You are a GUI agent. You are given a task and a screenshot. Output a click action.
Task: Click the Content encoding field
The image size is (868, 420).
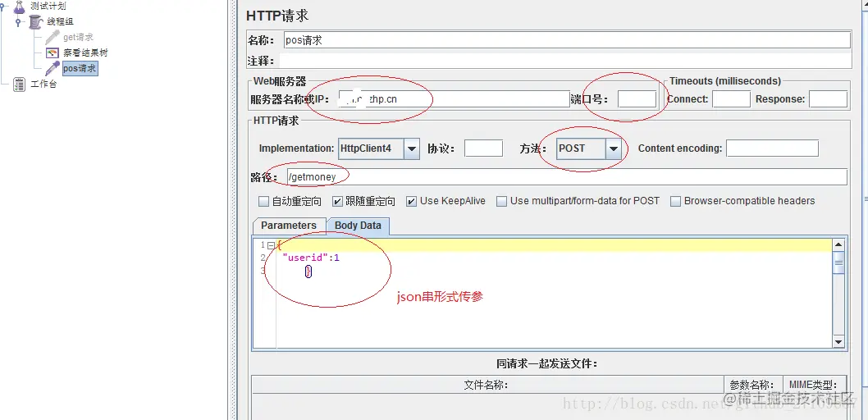[x=772, y=148]
